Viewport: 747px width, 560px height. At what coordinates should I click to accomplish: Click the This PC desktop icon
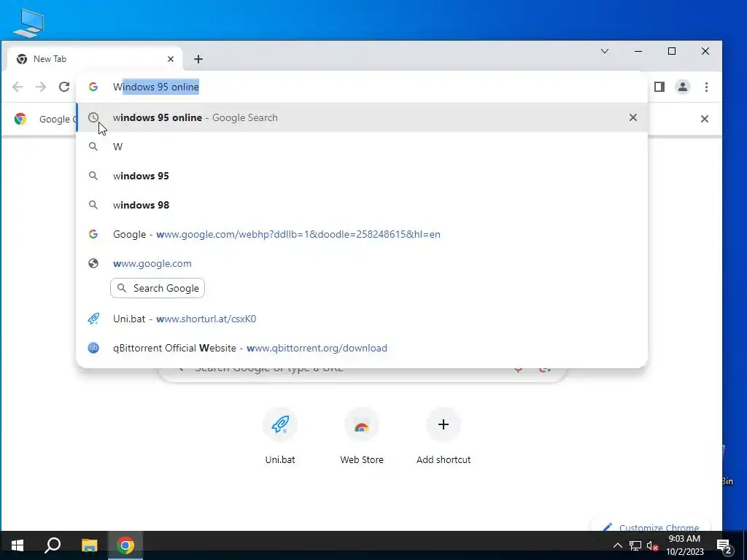click(x=28, y=23)
